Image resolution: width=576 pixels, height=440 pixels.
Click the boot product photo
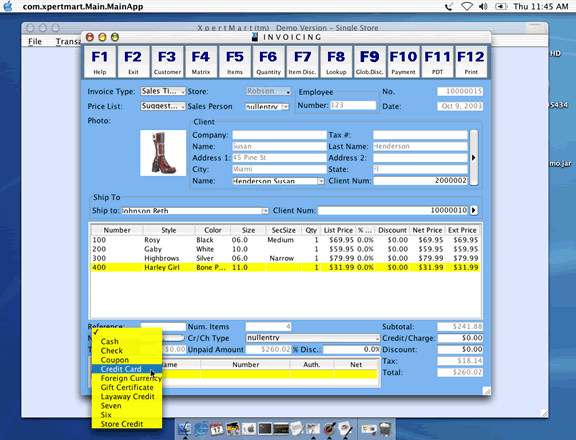pos(163,153)
